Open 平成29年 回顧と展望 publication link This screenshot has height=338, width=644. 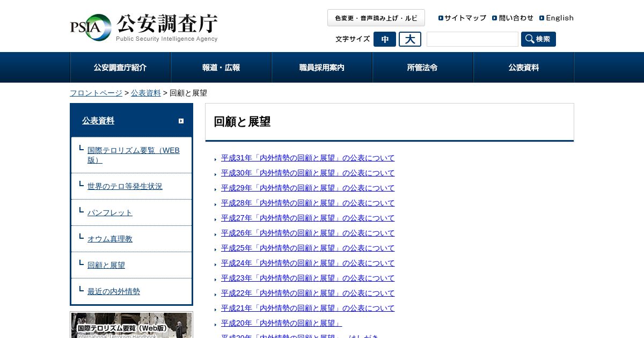coord(308,188)
